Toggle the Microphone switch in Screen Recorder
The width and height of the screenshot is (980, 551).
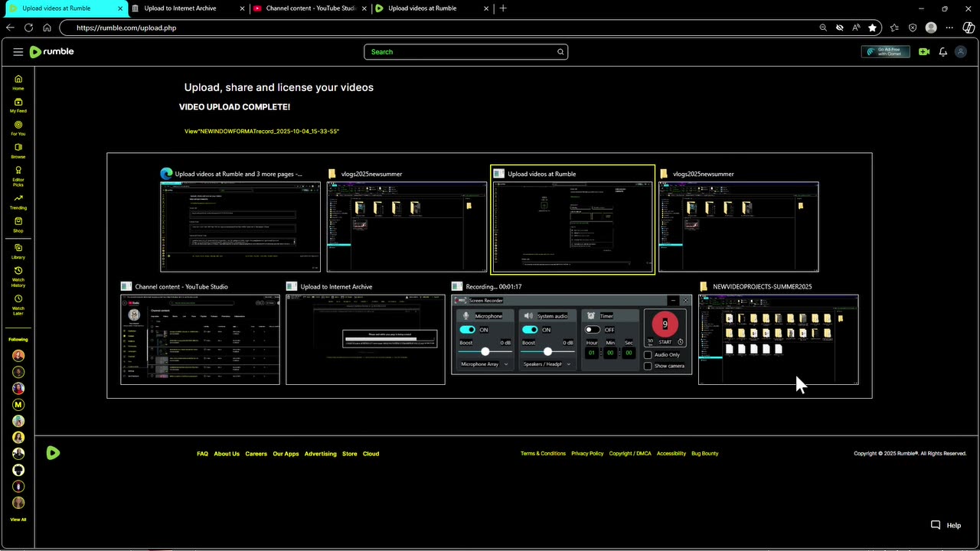tap(467, 330)
